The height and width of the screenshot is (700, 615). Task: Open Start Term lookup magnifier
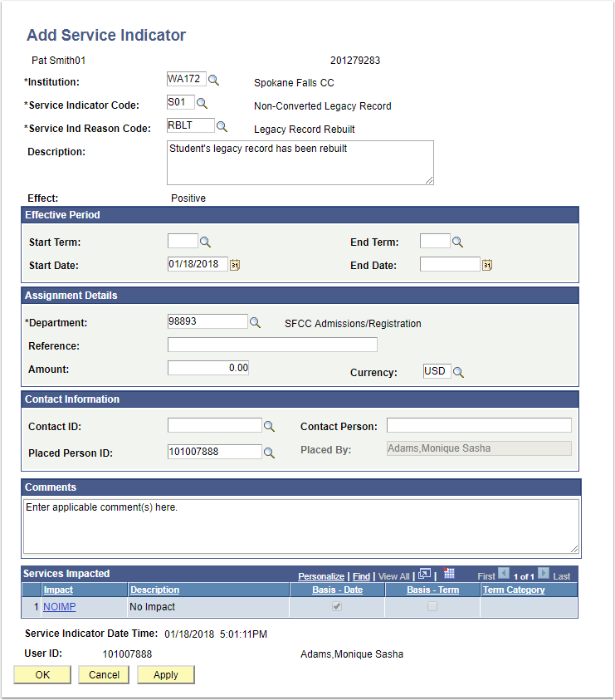click(x=205, y=242)
